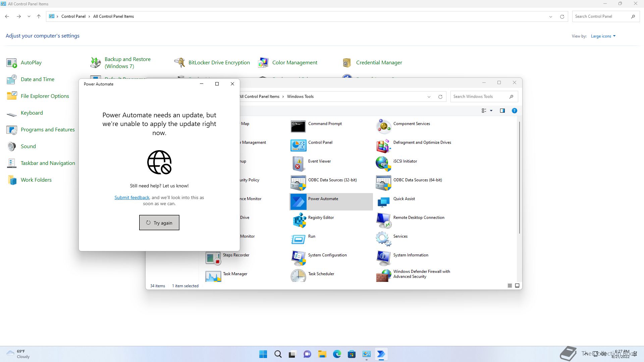Refresh the Windows Tools window
The width and height of the screenshot is (644, 362).
[x=440, y=97]
